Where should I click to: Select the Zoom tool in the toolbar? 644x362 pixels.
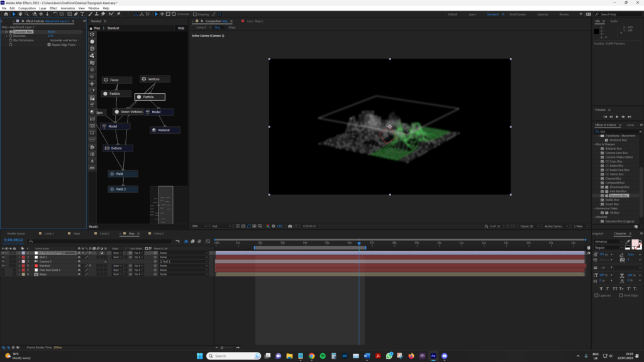point(27,14)
